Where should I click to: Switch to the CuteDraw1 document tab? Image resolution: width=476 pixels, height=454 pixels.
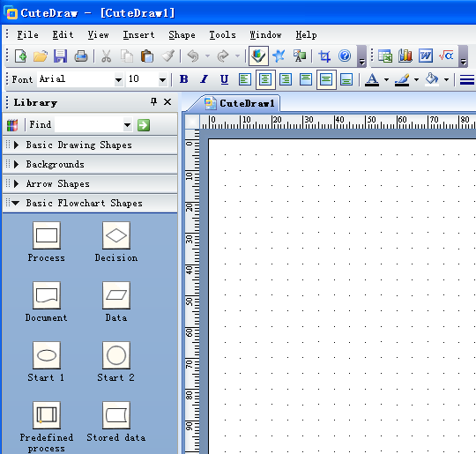pos(240,103)
